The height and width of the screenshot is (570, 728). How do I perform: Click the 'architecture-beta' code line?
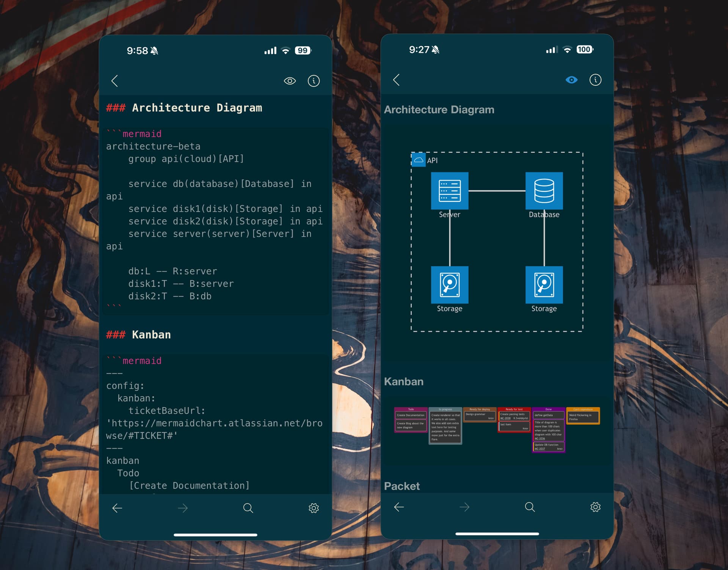153,146
